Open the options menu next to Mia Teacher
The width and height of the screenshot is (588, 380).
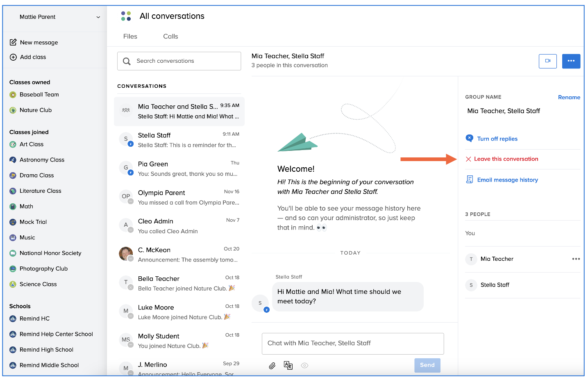pos(576,259)
